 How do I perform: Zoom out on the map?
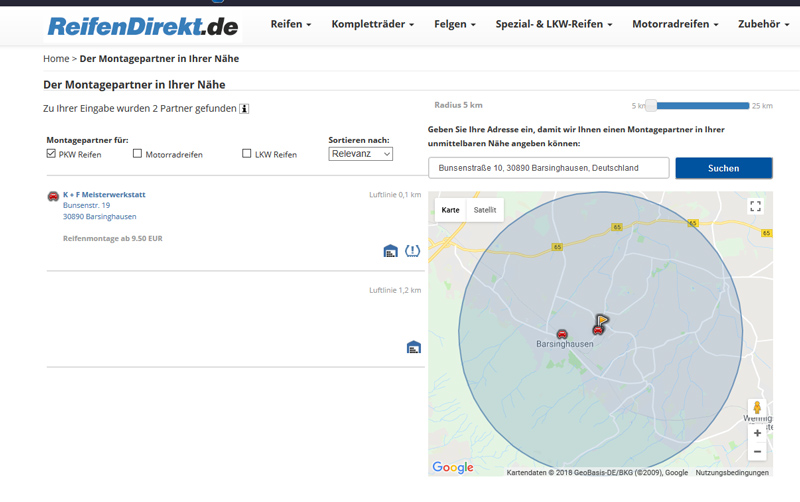[757, 451]
